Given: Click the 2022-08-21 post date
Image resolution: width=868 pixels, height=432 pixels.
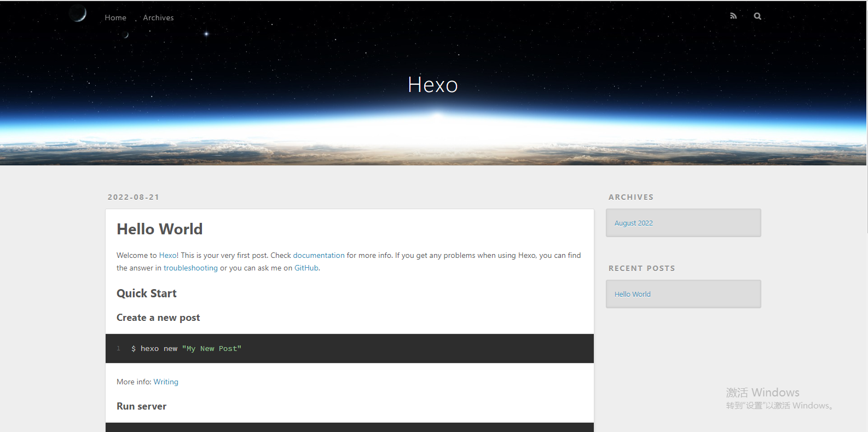Looking at the screenshot, I should point(134,197).
